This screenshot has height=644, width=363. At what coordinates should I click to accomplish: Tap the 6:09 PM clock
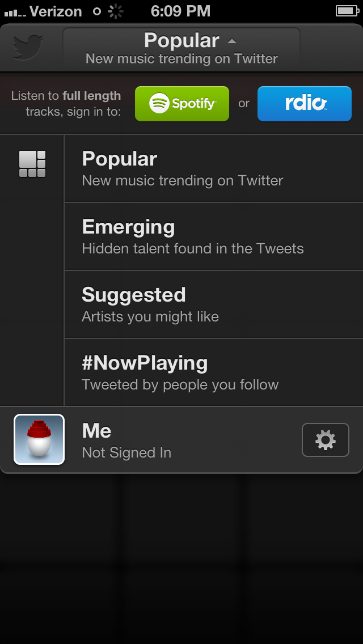point(180,11)
